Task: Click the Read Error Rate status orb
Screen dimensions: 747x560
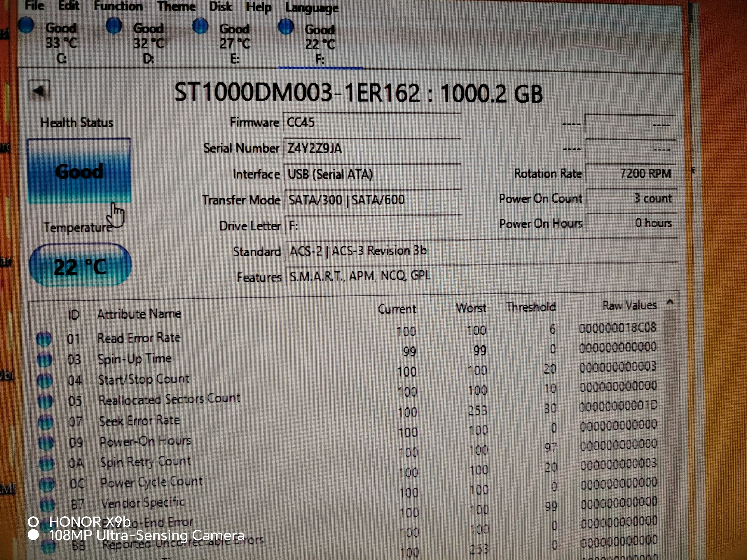Action: coord(44,339)
